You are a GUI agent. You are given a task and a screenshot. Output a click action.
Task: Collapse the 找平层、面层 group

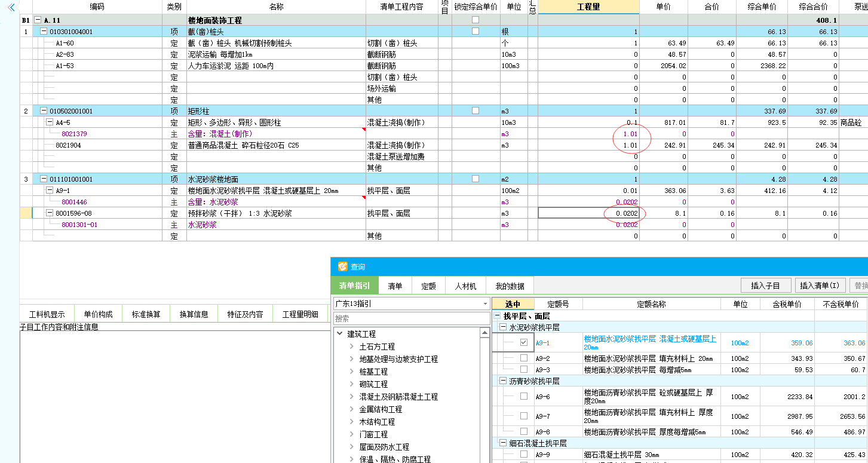click(x=497, y=316)
